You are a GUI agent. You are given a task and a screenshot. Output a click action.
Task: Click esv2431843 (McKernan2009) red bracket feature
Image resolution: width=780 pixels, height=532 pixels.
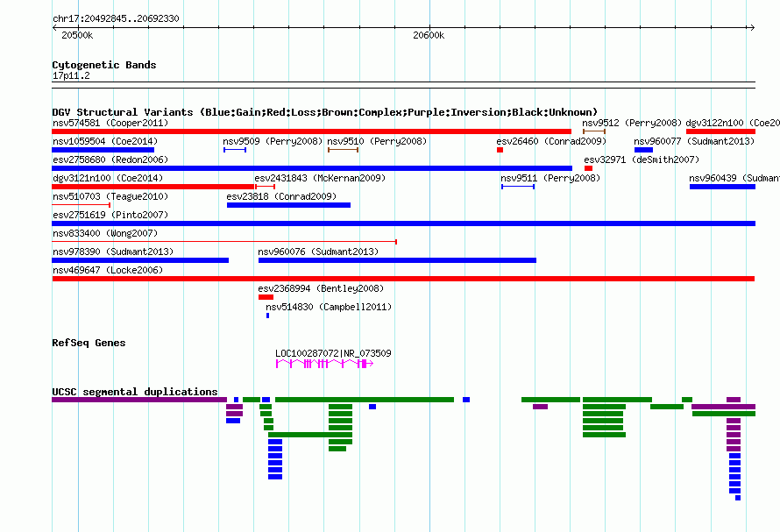click(x=266, y=187)
